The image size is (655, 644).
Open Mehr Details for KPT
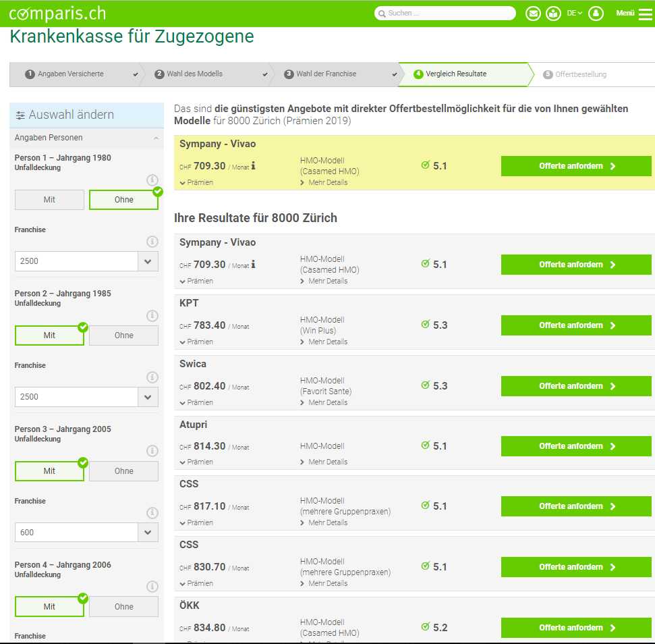tap(324, 342)
